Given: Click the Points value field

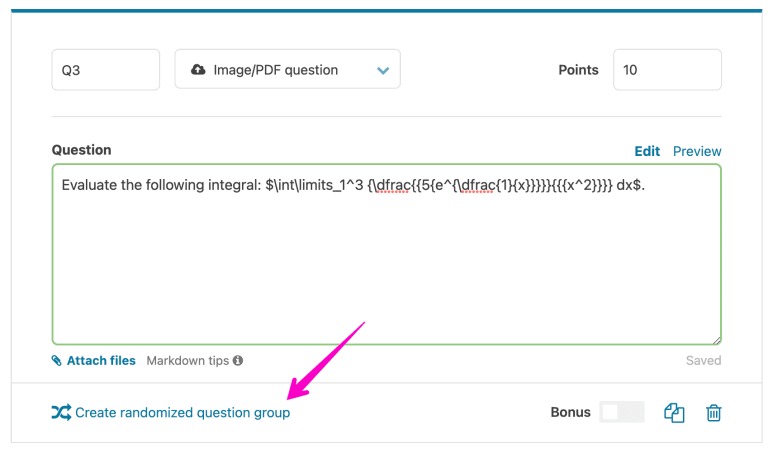Looking at the screenshot, I should (666, 70).
